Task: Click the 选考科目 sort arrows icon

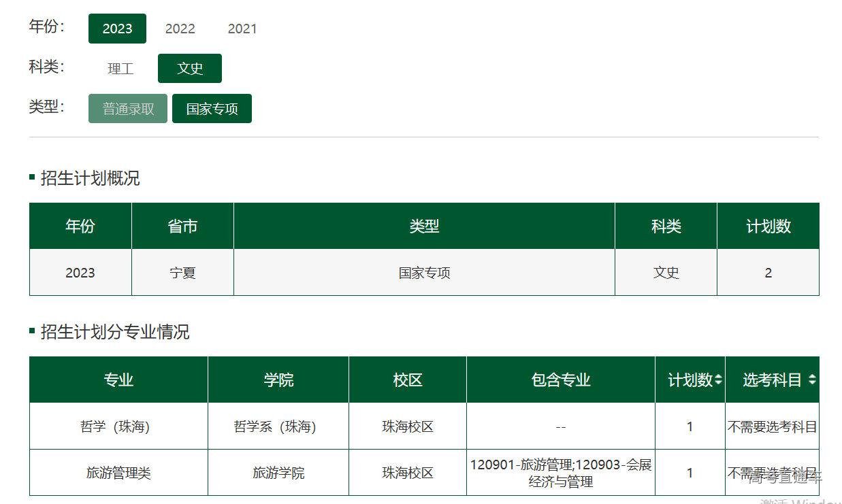Action: (x=812, y=380)
